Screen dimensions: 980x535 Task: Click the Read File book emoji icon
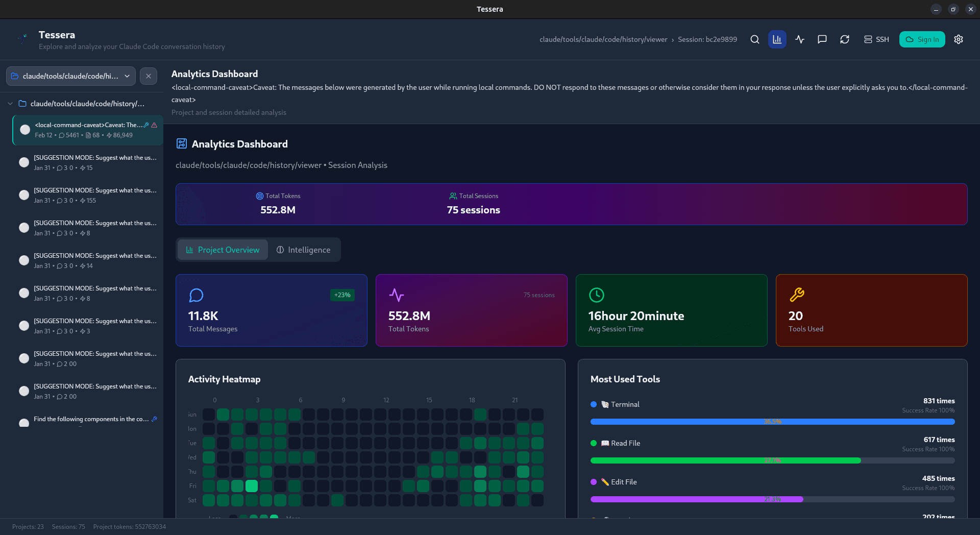(605, 443)
